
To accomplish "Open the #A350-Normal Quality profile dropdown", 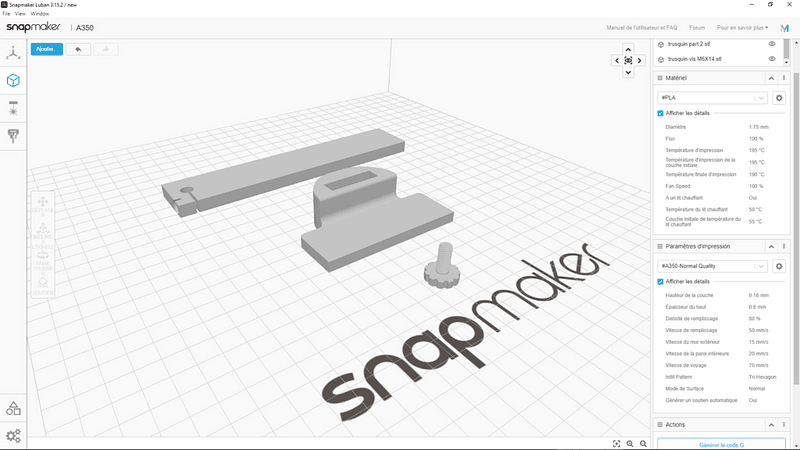I will click(712, 266).
